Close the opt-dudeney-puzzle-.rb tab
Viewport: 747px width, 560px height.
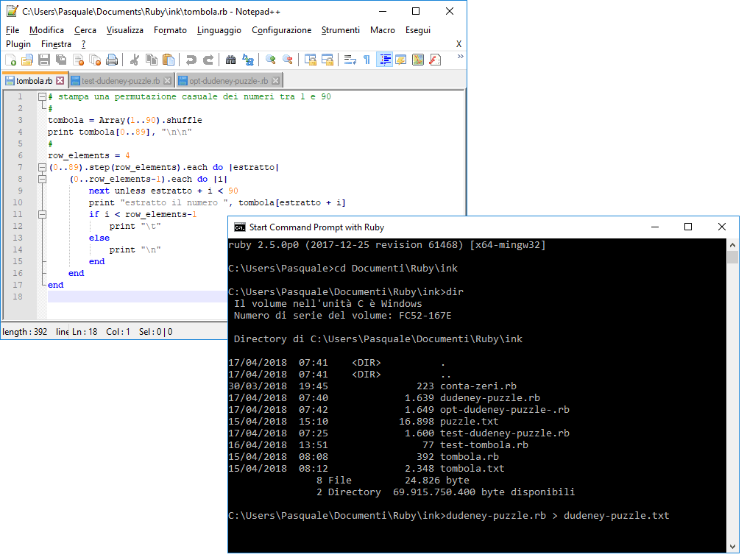(x=275, y=81)
